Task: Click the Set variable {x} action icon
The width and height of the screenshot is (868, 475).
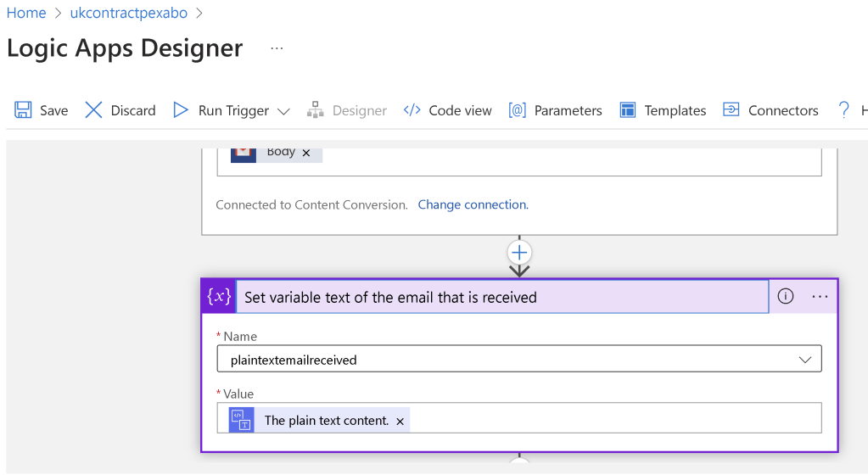Action: click(x=219, y=296)
